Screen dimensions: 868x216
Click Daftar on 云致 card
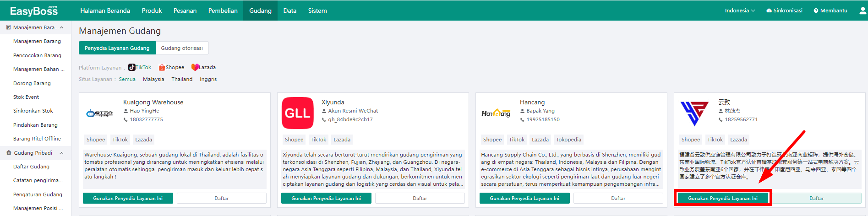tap(817, 198)
